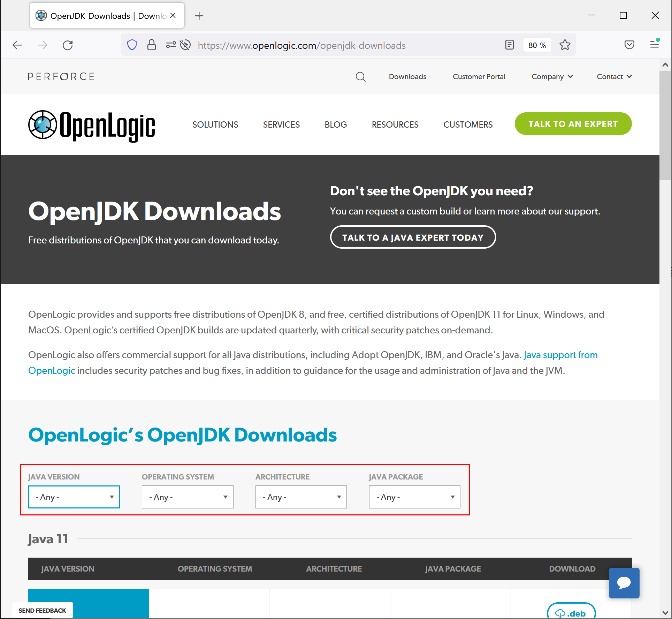
Task: Click the Firefox tracking protection shield icon
Action: [x=132, y=45]
